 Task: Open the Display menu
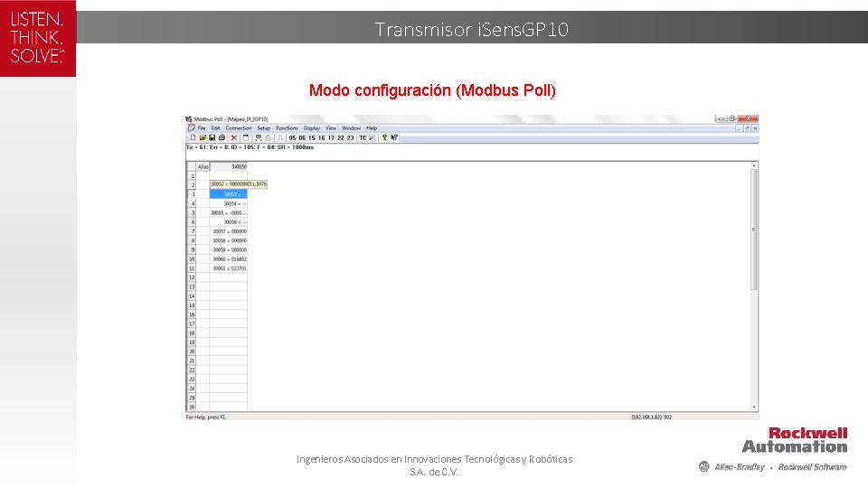(312, 127)
